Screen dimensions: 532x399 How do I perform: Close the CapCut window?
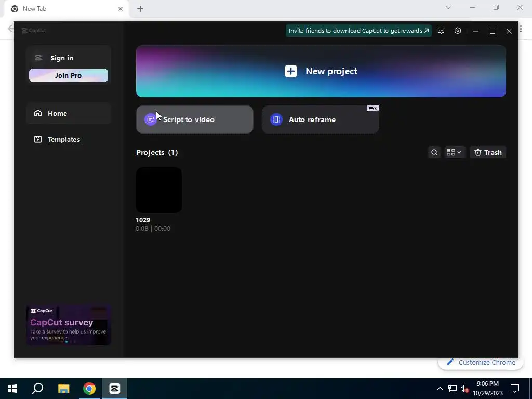509,31
